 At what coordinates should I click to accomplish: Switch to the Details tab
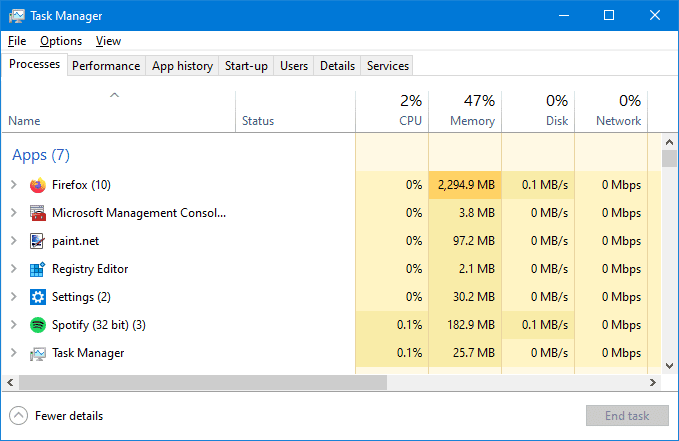coord(337,66)
